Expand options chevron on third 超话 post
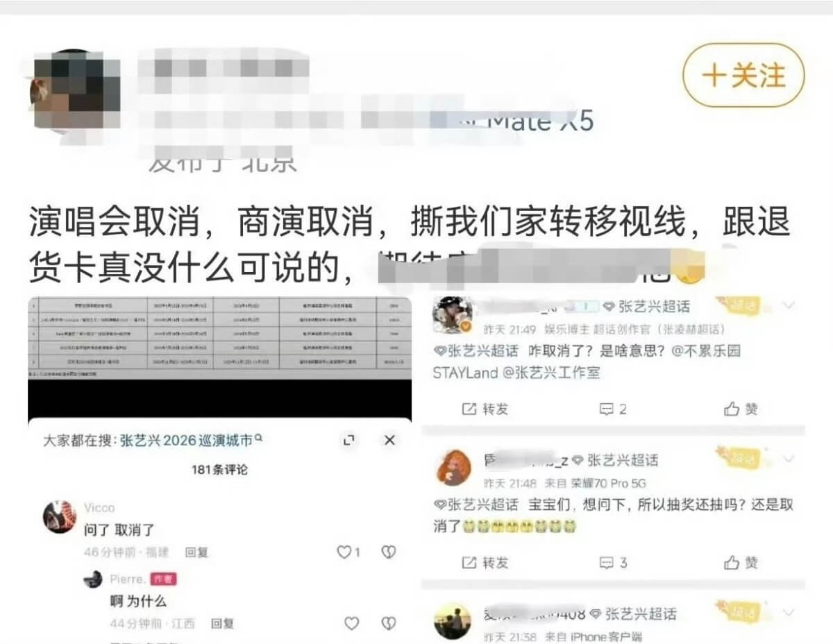This screenshot has width=833, height=644. point(789,613)
